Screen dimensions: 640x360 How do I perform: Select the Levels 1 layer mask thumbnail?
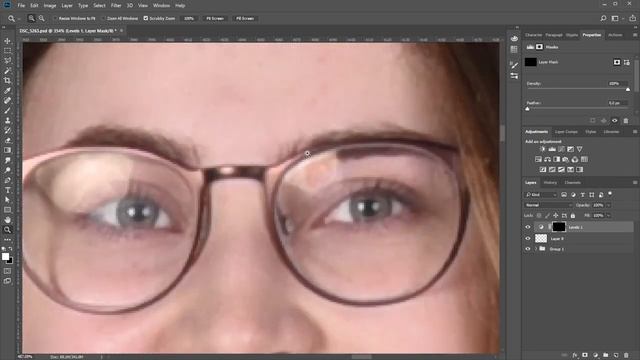click(x=559, y=227)
